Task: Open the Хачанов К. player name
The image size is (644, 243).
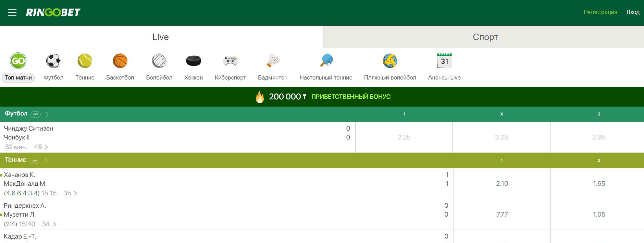Action: (20, 175)
